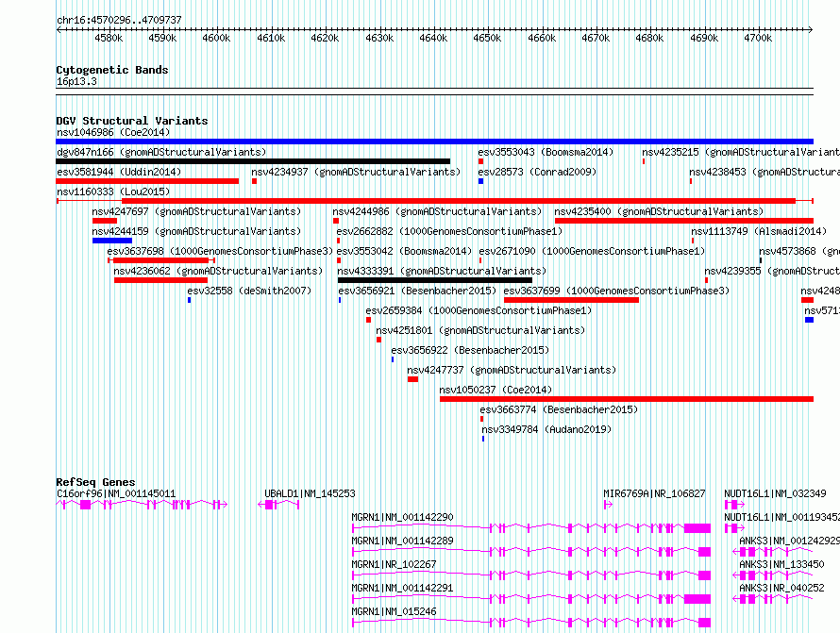This screenshot has width=840, height=633.
Task: Click the chr16:4570296..4709737 coordinates text
Action: pyautogui.click(x=119, y=20)
